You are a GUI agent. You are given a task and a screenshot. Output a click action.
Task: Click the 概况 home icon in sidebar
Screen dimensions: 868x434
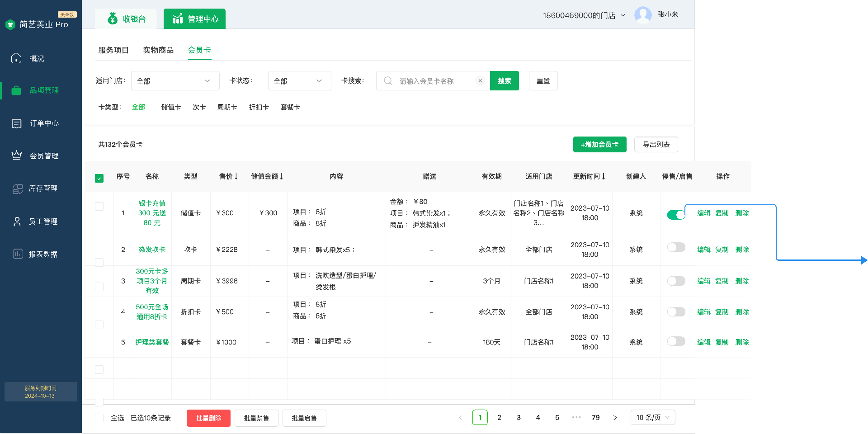tap(16, 58)
